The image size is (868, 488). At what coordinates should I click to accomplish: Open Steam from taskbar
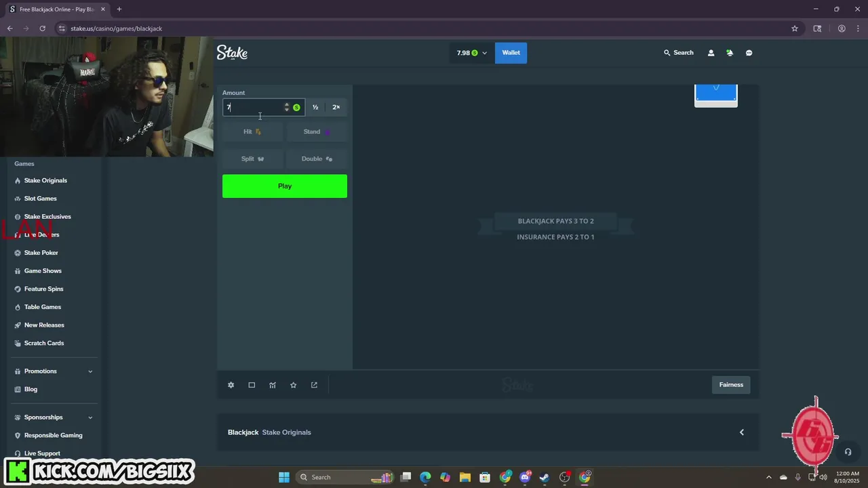[544, 477]
